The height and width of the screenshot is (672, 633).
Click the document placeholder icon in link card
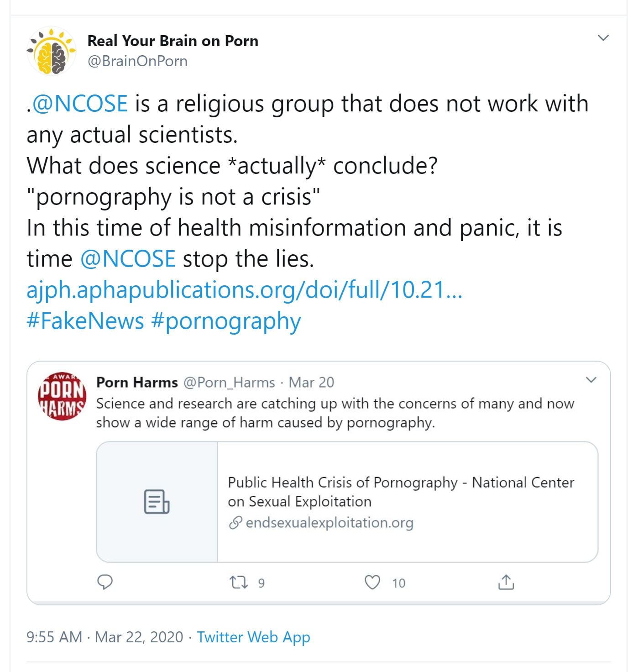click(x=157, y=502)
